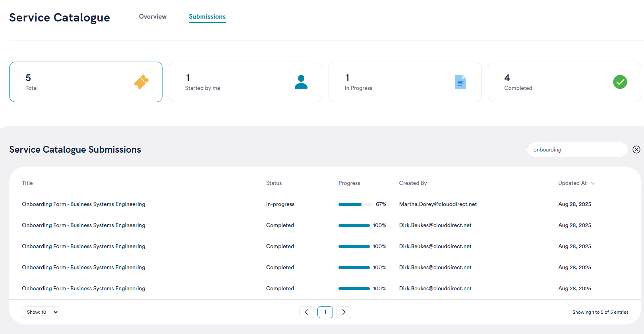Screen dimensions: 644x334
Task: Sort by the Status column header
Action: [x=274, y=183]
